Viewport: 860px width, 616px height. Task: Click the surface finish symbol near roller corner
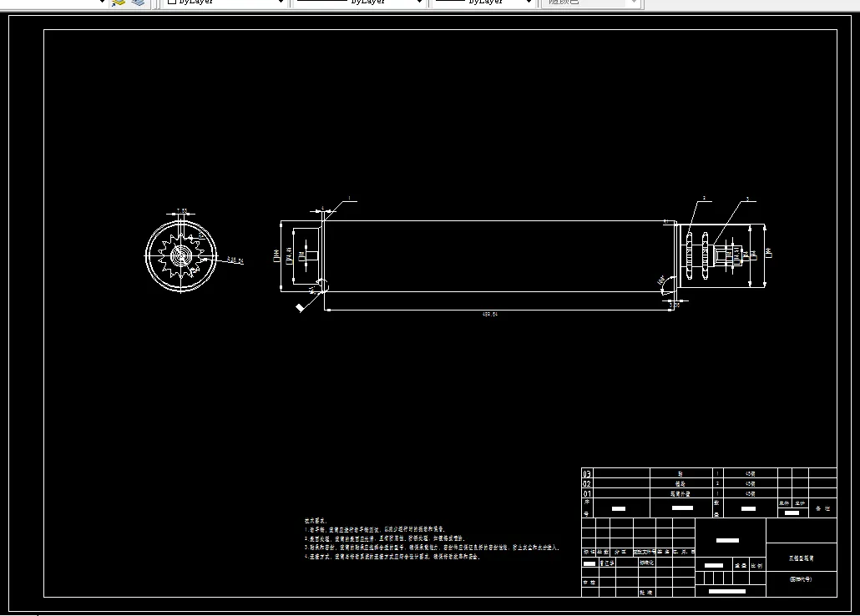(300, 308)
